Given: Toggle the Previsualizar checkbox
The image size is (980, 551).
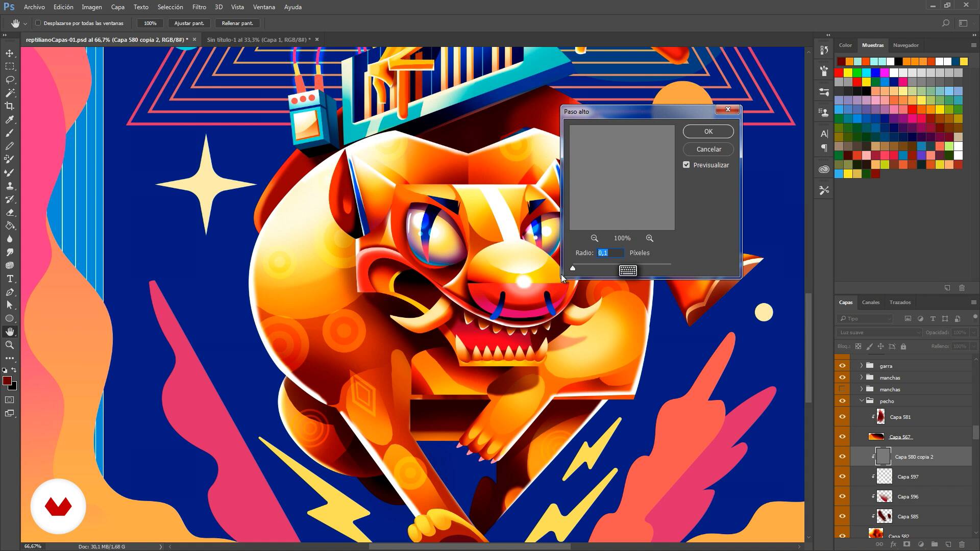Looking at the screenshot, I should (687, 165).
